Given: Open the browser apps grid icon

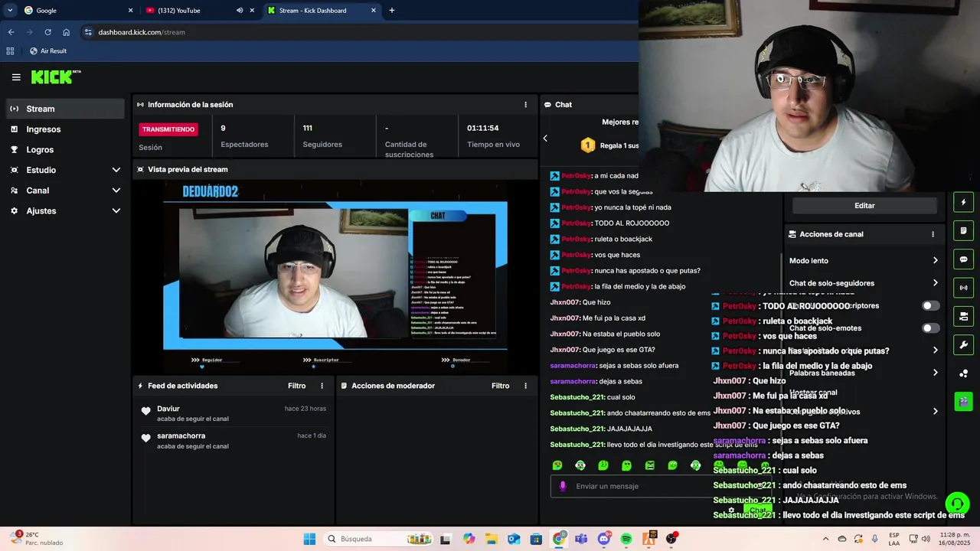Looking at the screenshot, I should 10,51.
